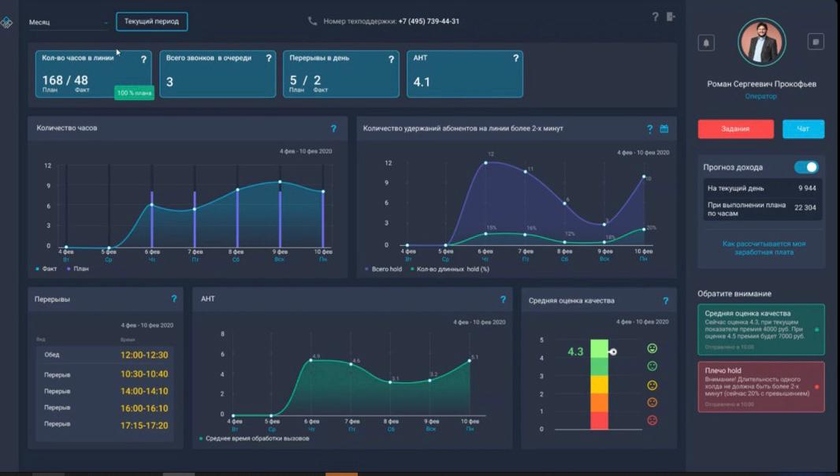Click the quality score slider marker at 4.3
Viewport: 840px width, 476px height.
click(612, 351)
